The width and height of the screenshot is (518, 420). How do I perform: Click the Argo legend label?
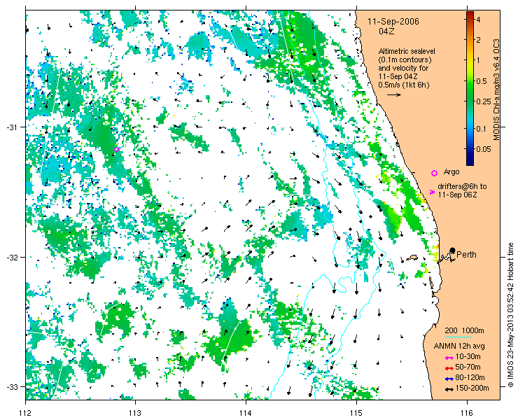click(x=451, y=172)
